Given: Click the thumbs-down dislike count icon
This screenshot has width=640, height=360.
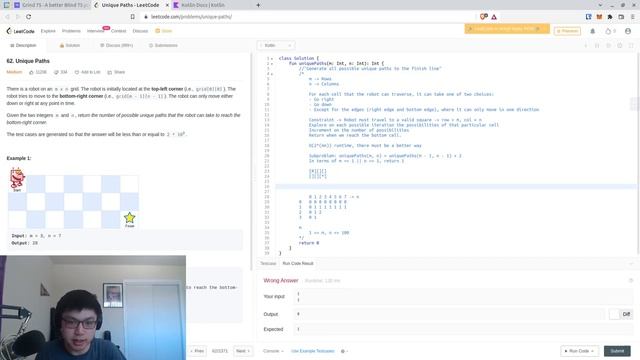Looking at the screenshot, I should point(56,72).
